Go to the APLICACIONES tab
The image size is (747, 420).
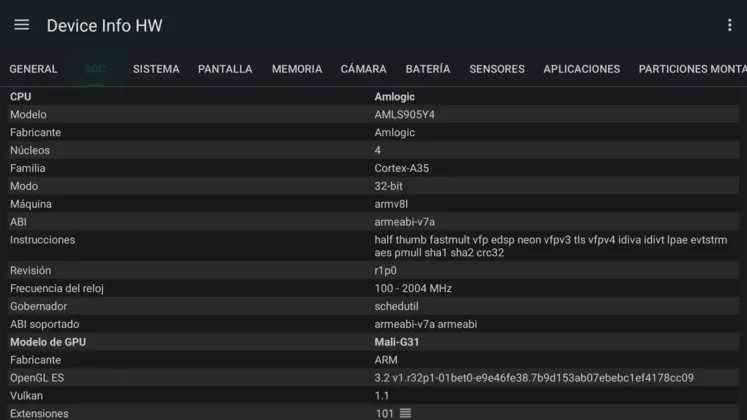(x=582, y=69)
